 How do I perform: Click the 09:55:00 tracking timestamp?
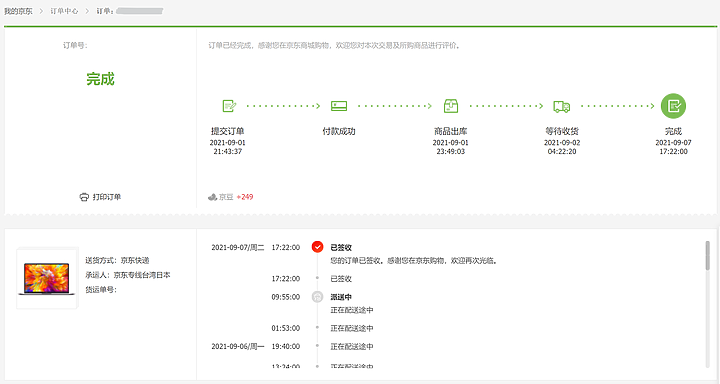point(286,297)
